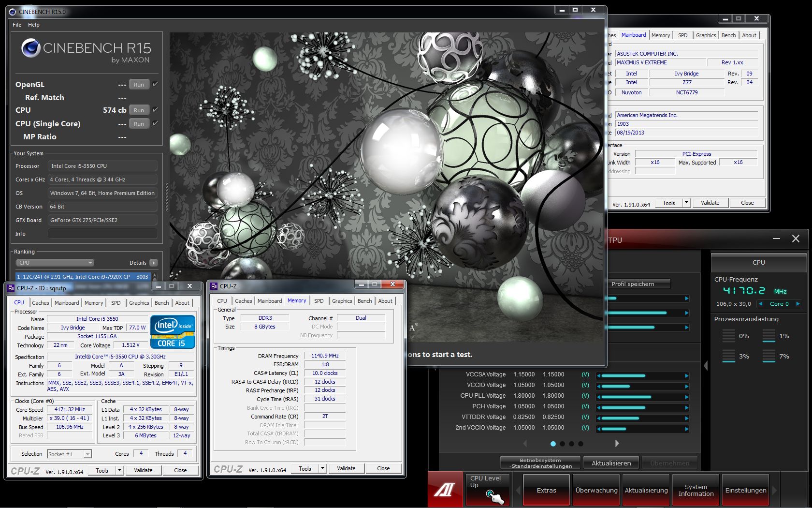
Task: Toggle the OpenGL test checkbox
Action: (x=155, y=84)
